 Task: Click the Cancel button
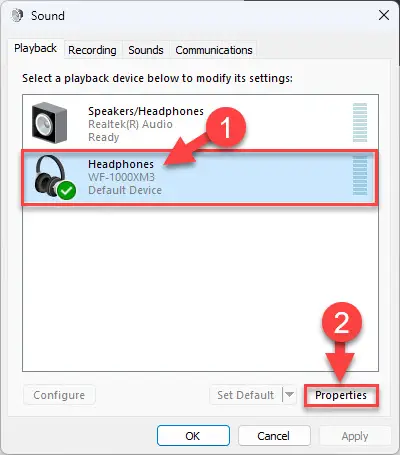pos(274,436)
